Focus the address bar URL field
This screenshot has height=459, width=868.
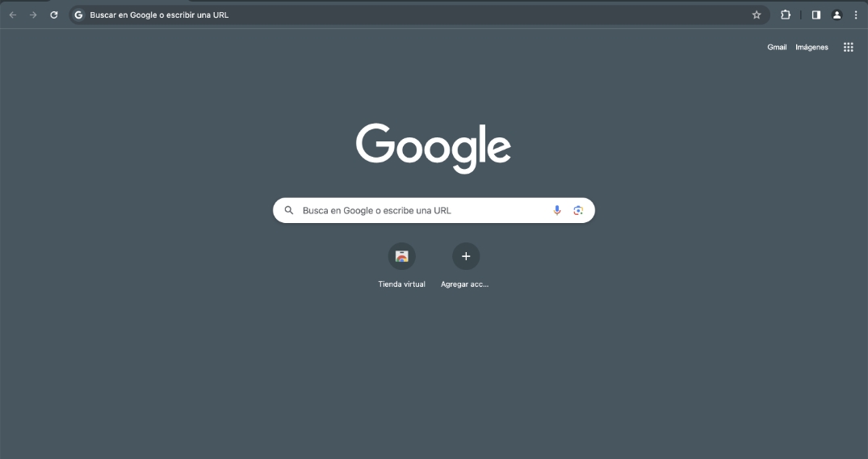(x=418, y=15)
